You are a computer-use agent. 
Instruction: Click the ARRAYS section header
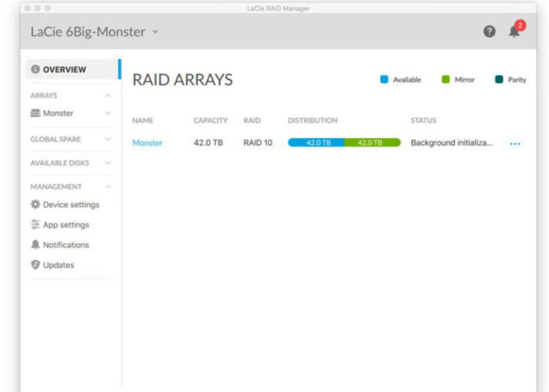tap(44, 95)
